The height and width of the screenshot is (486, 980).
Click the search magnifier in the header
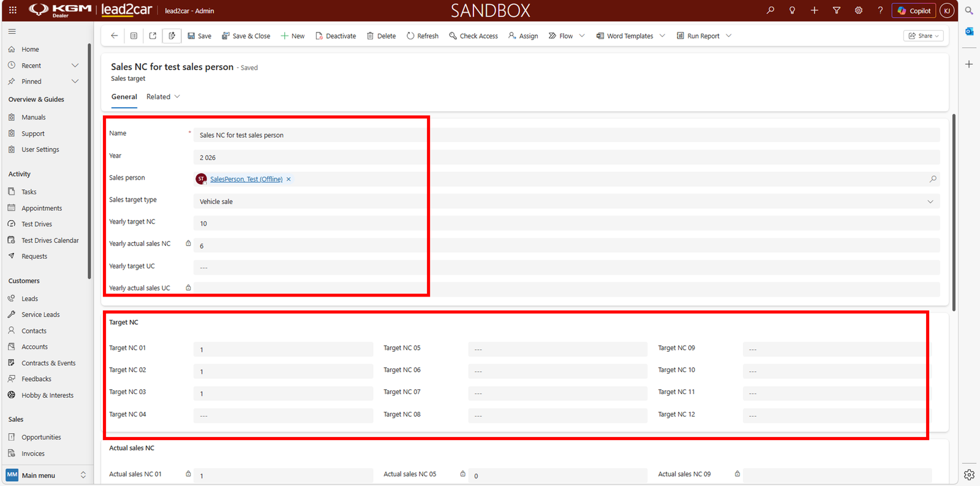771,10
